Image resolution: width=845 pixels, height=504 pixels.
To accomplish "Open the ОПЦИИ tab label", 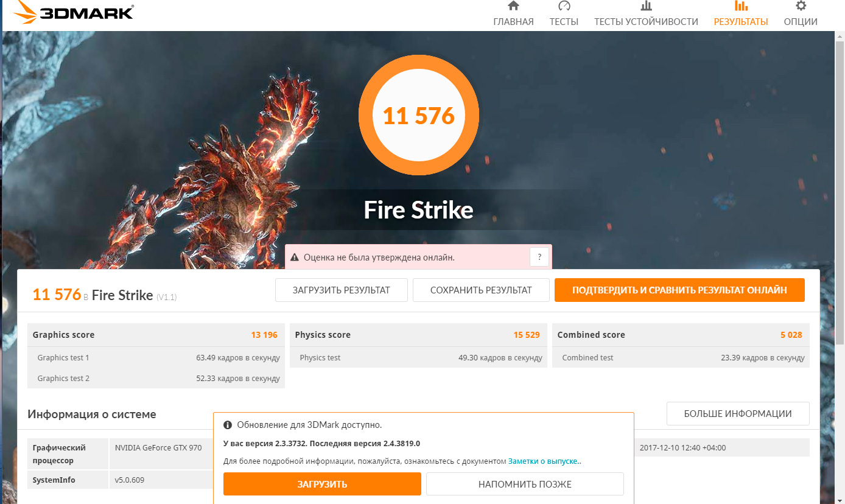I will [x=801, y=22].
